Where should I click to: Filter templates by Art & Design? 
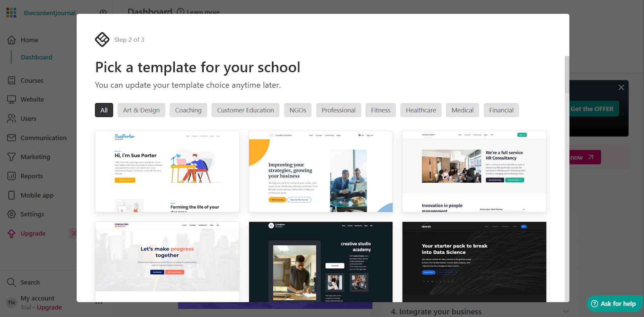point(141,110)
